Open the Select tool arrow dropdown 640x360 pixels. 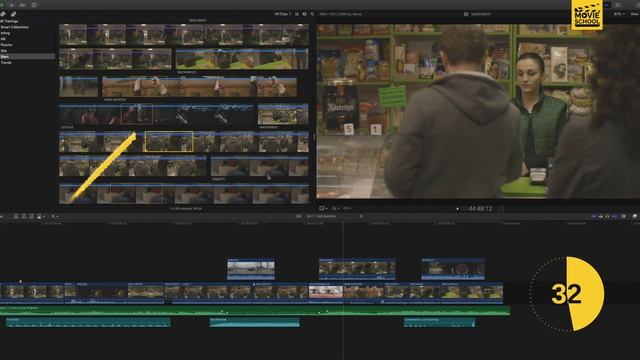tap(55, 216)
